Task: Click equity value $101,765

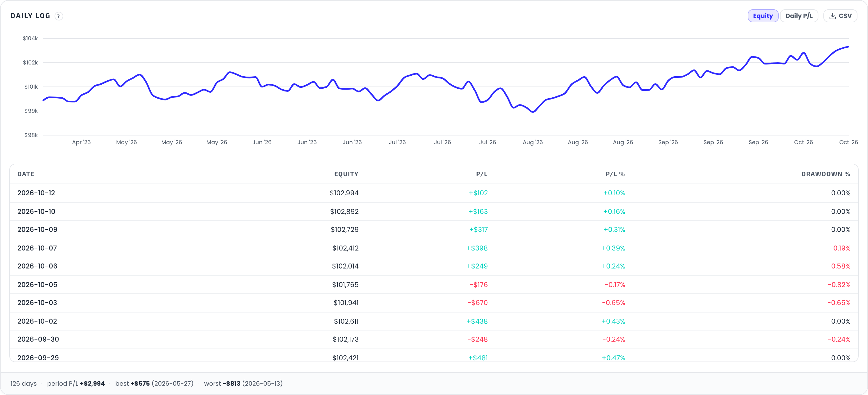Action: click(x=345, y=284)
